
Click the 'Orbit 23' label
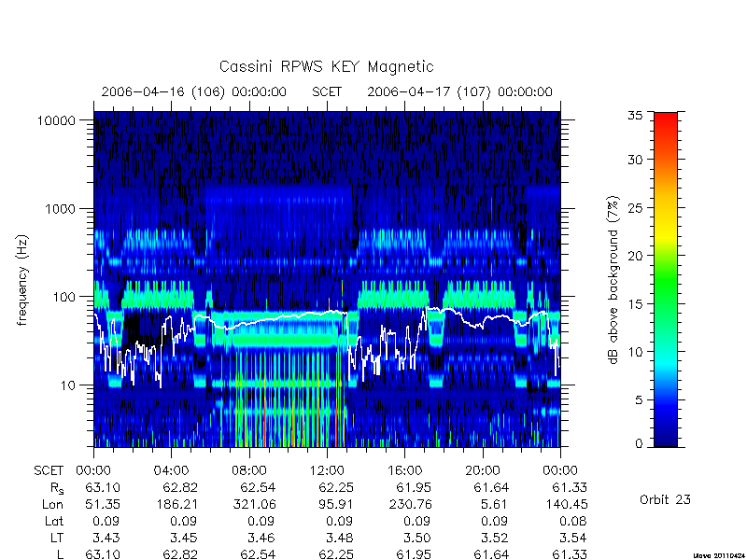point(665,500)
